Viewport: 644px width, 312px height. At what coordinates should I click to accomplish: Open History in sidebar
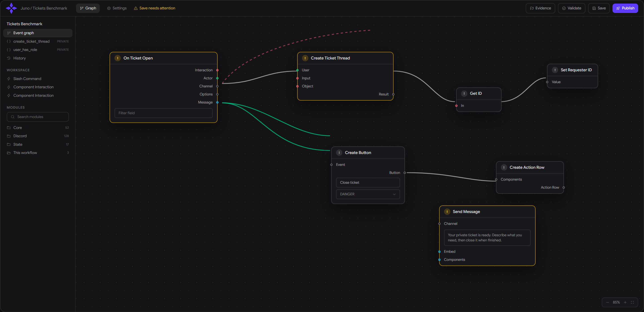pyautogui.click(x=38, y=58)
